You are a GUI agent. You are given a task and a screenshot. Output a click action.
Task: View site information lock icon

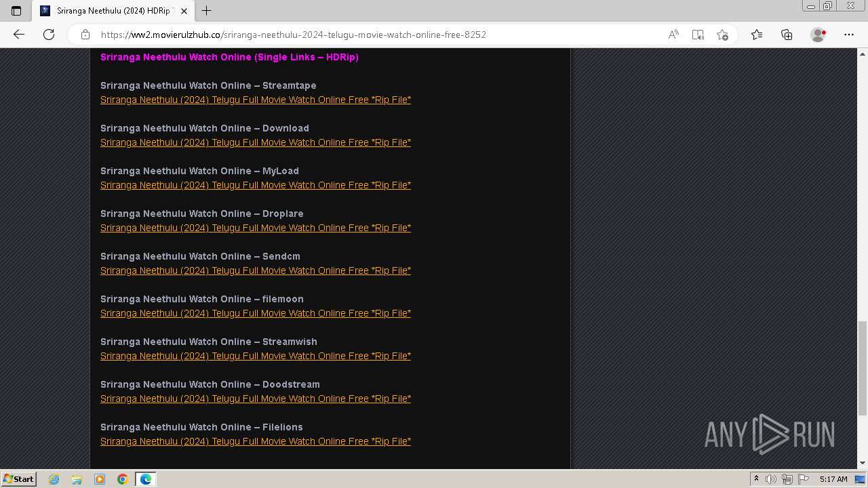point(85,35)
